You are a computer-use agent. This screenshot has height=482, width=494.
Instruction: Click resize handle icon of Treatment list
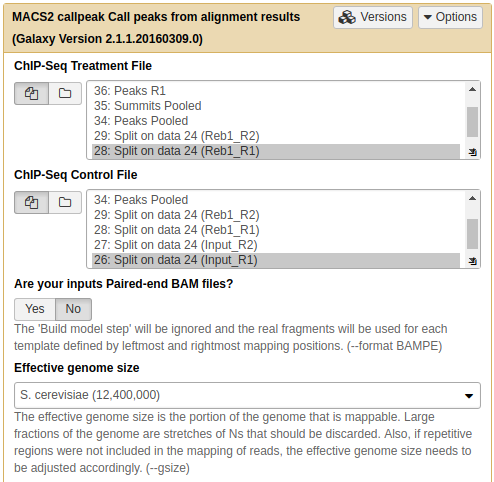472,152
